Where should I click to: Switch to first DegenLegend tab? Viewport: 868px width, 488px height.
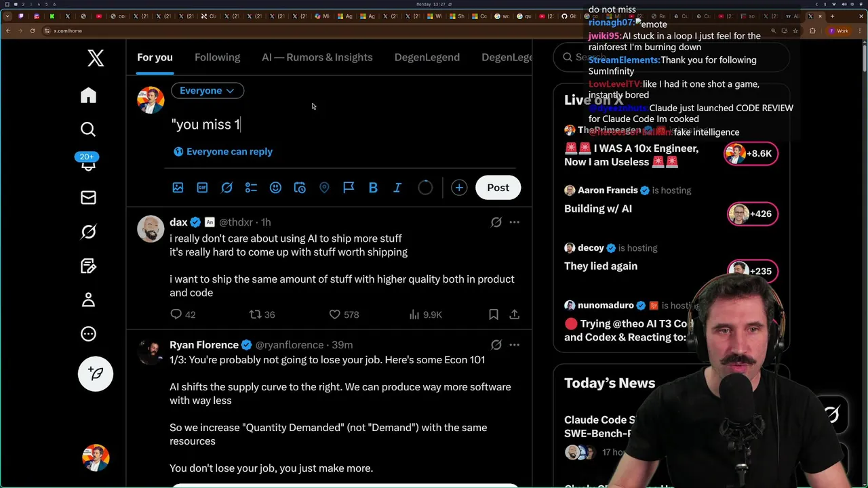(427, 58)
